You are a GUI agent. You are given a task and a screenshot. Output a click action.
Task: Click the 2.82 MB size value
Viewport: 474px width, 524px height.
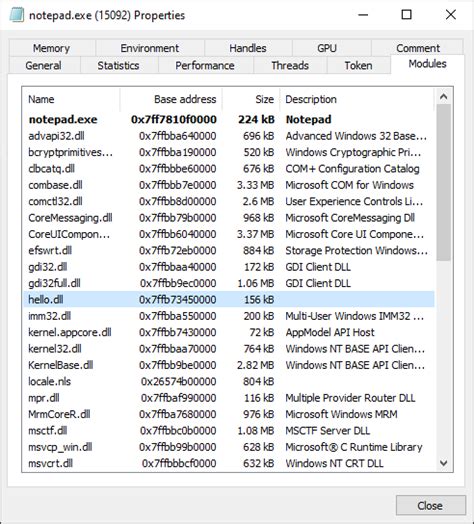tap(255, 365)
